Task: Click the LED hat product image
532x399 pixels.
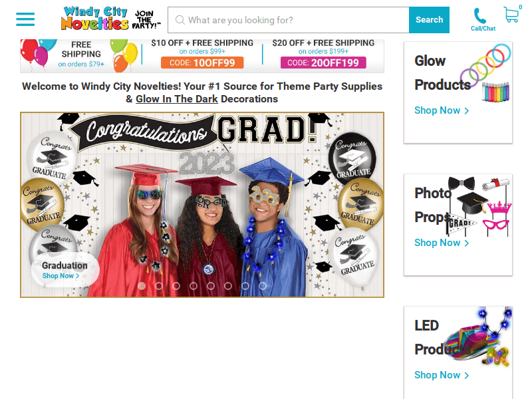Action: pyautogui.click(x=478, y=336)
